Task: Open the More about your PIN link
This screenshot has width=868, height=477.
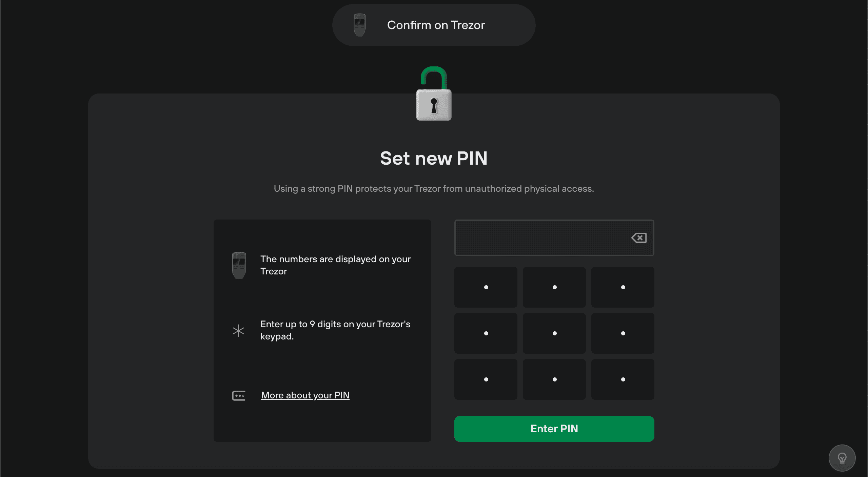Action: (x=305, y=395)
